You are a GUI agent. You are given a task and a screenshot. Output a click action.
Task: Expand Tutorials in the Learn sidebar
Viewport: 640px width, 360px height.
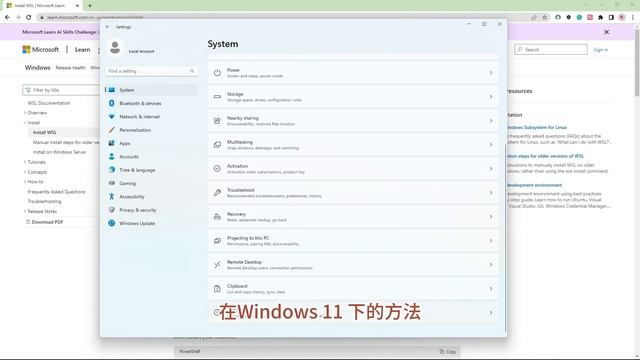point(25,162)
